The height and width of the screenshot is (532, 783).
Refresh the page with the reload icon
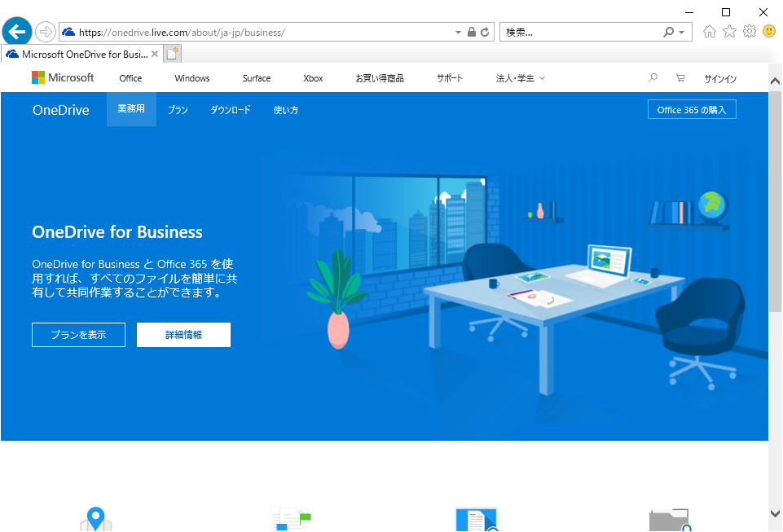485,32
